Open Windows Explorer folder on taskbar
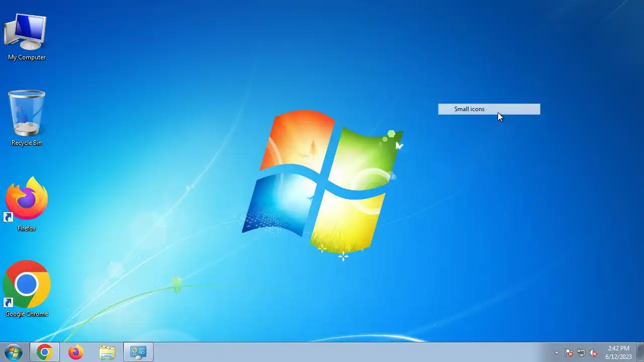Screen dimensions: 644x362 point(107,352)
